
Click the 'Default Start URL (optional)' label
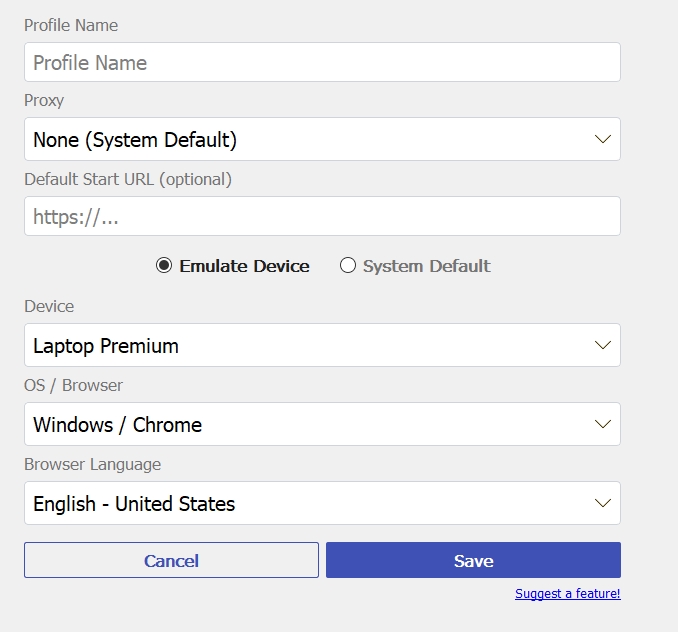click(128, 179)
